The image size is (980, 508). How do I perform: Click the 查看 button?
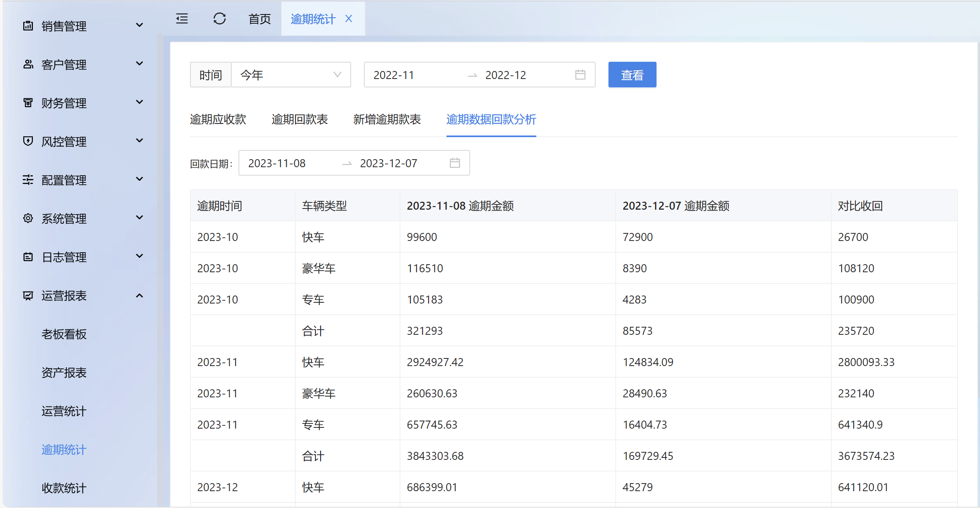pyautogui.click(x=632, y=75)
